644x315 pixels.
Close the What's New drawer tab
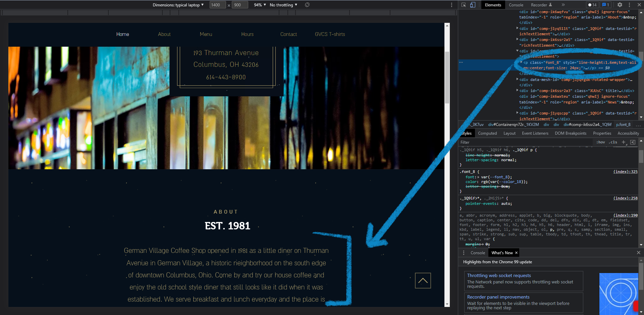516,253
